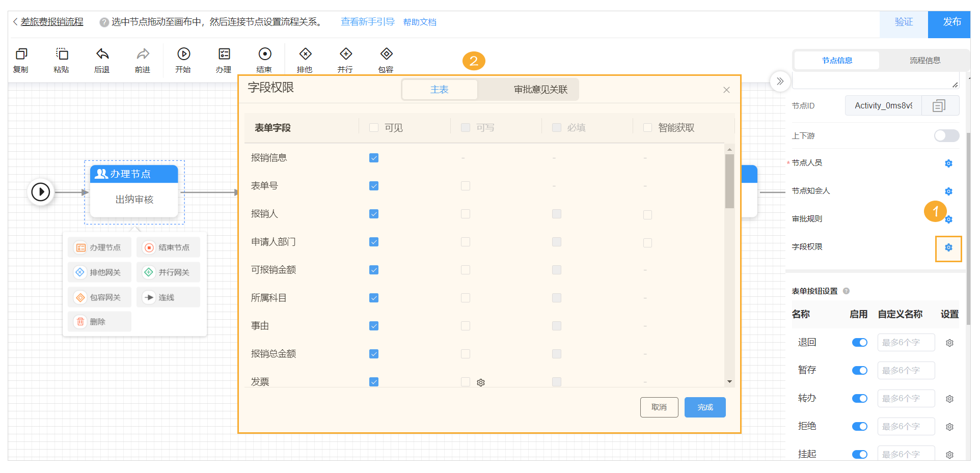Switch to the 审批意见关联 tab

click(540, 89)
